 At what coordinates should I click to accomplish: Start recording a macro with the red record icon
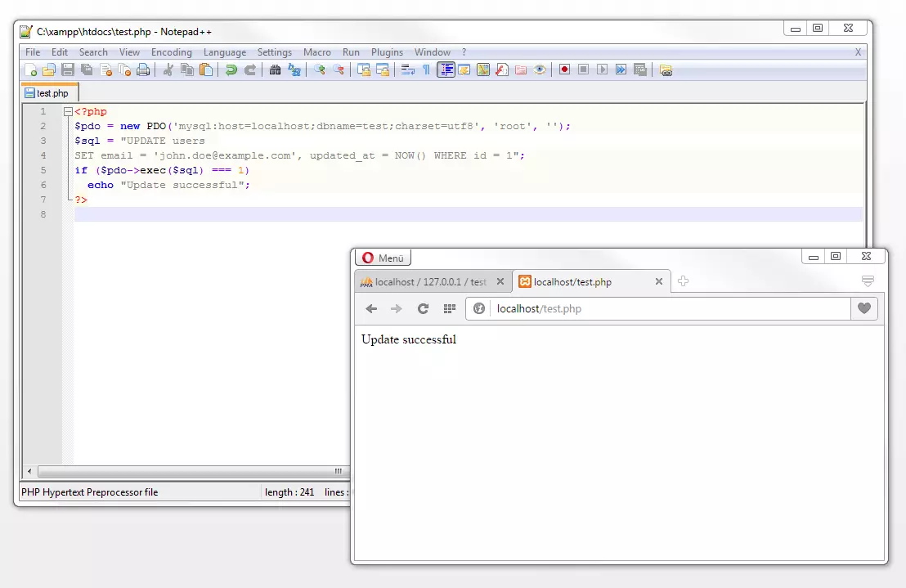(564, 70)
